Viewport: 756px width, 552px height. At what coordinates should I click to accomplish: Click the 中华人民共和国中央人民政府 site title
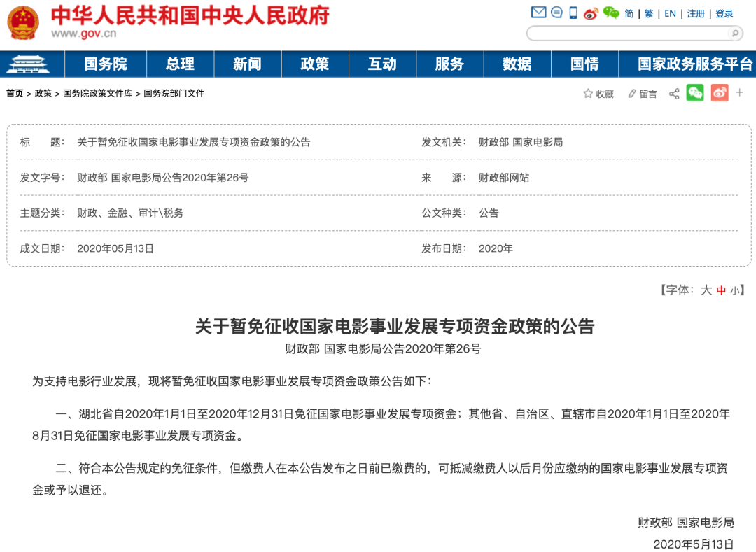(190, 15)
